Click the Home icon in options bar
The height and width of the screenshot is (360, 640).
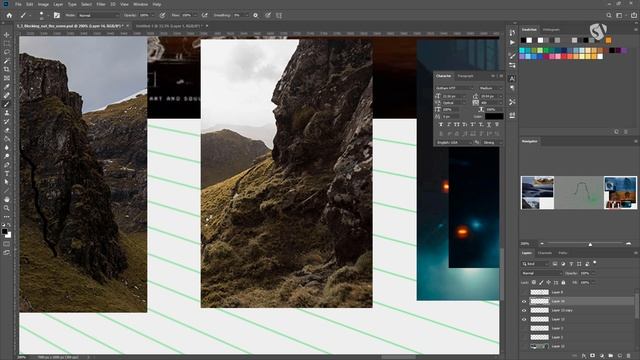9,15
